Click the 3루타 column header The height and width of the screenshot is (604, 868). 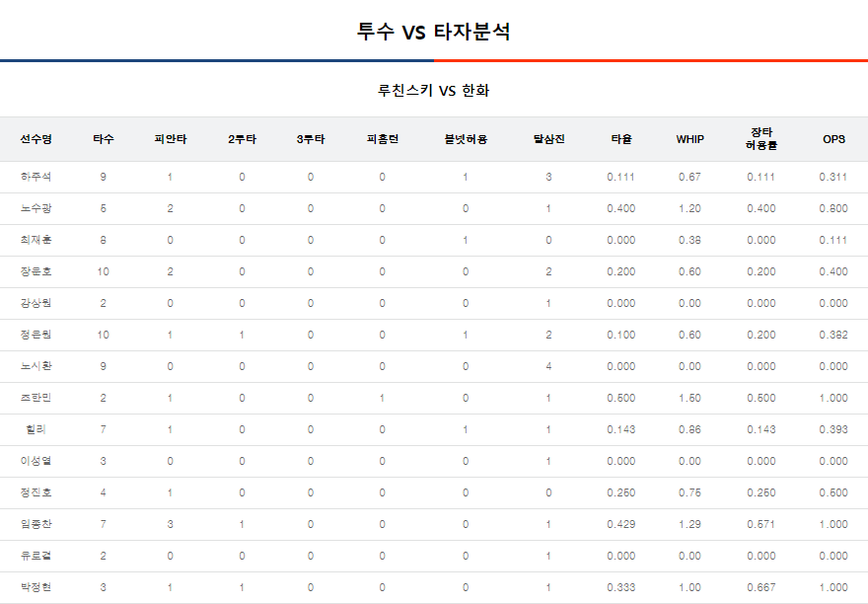point(311,139)
